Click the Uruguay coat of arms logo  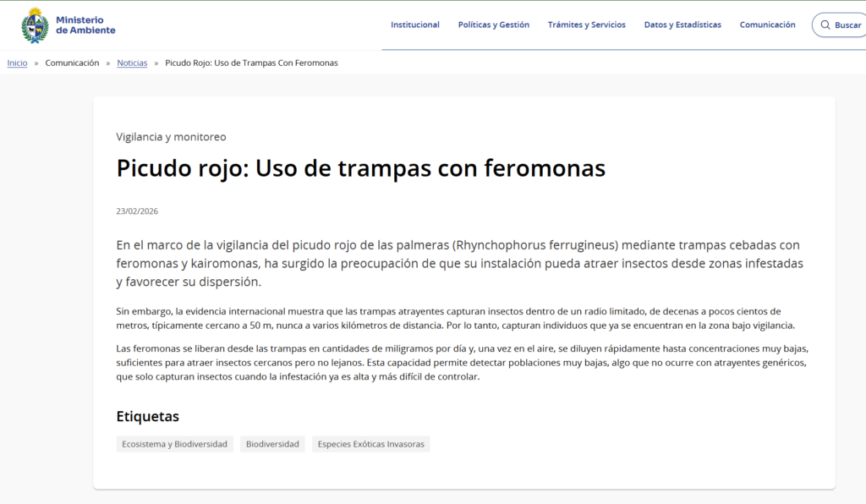(x=35, y=25)
